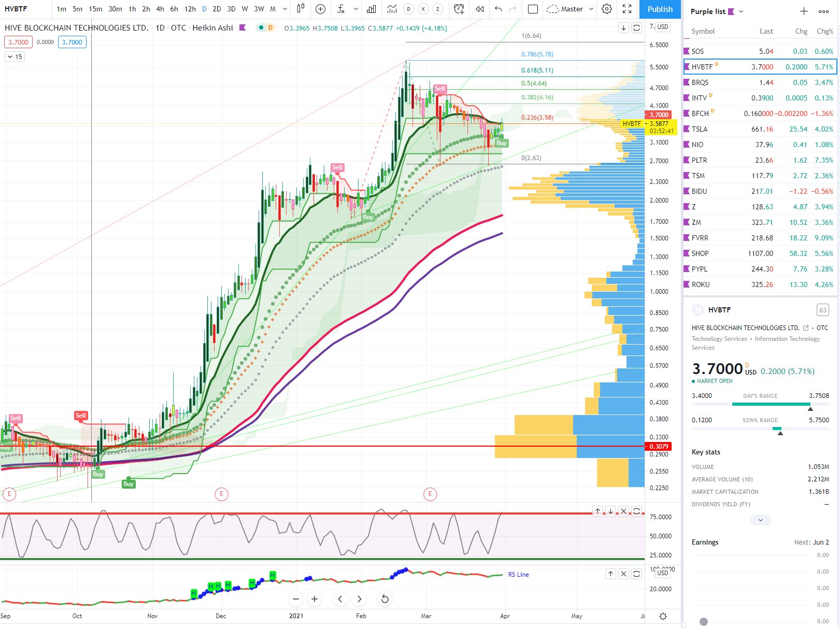Move oscillator pane down
Image resolution: width=840 pixels, height=628 pixels.
click(611, 511)
